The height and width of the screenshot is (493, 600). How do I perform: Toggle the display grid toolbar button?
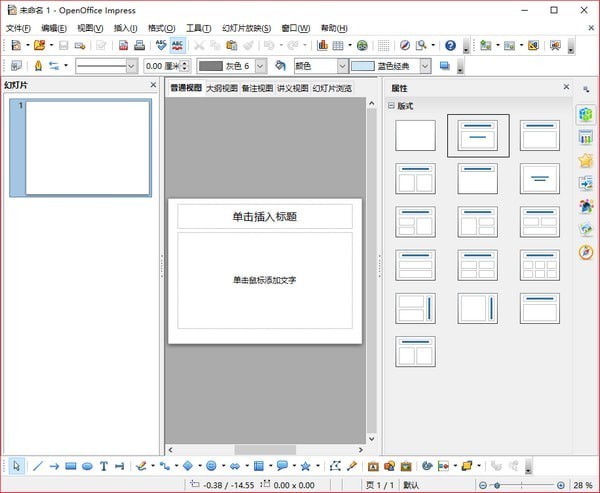click(383, 46)
